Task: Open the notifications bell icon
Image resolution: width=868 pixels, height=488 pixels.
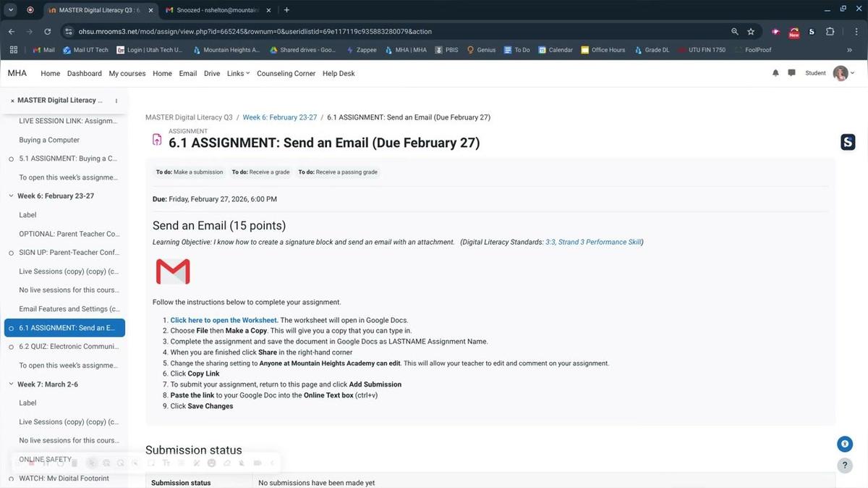Action: pyautogui.click(x=775, y=72)
